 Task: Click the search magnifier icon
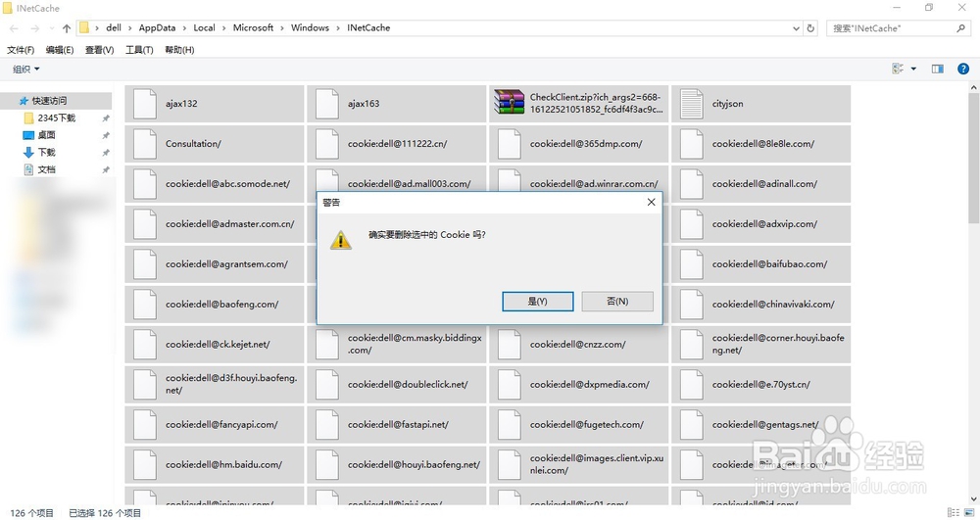point(960,28)
